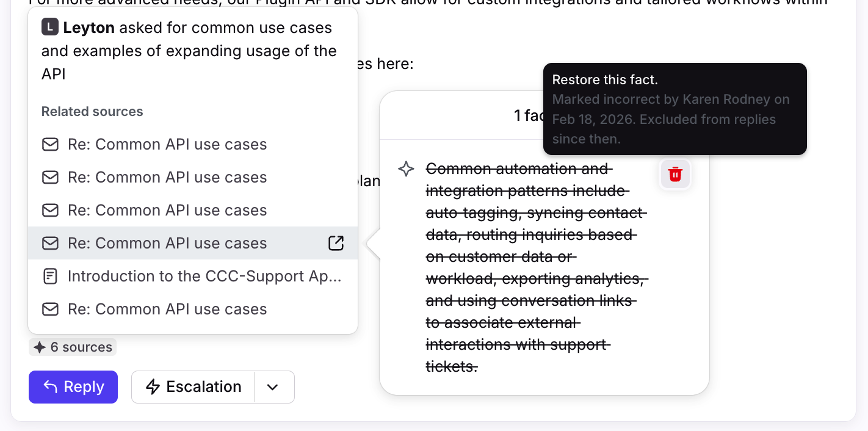Image resolution: width=868 pixels, height=431 pixels.
Task: Open "Introduction to the CCC-Support Ap..." source
Action: click(204, 277)
